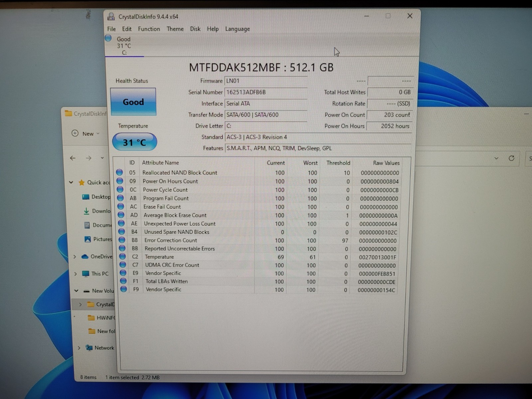
Task: Click the Power On Count value
Action: point(390,115)
